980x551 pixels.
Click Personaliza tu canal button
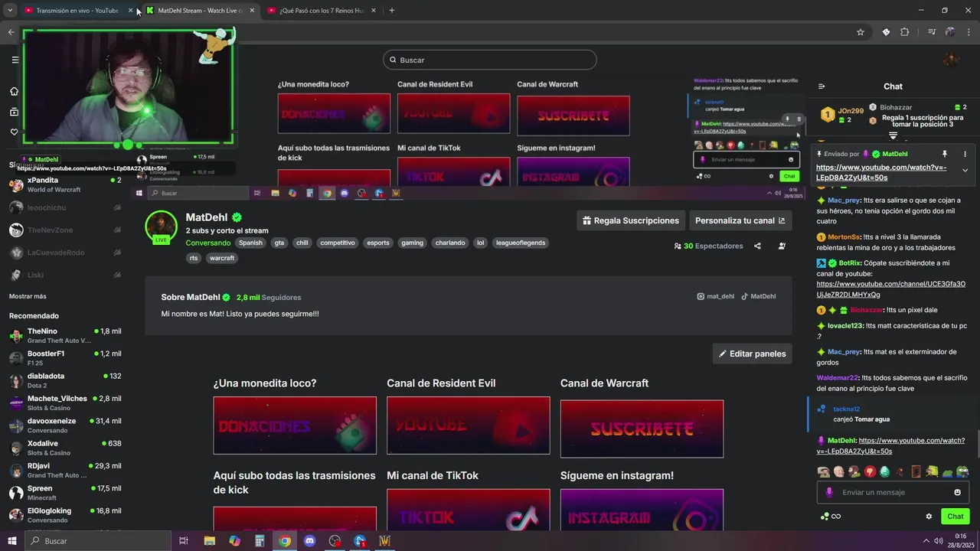pos(740,220)
